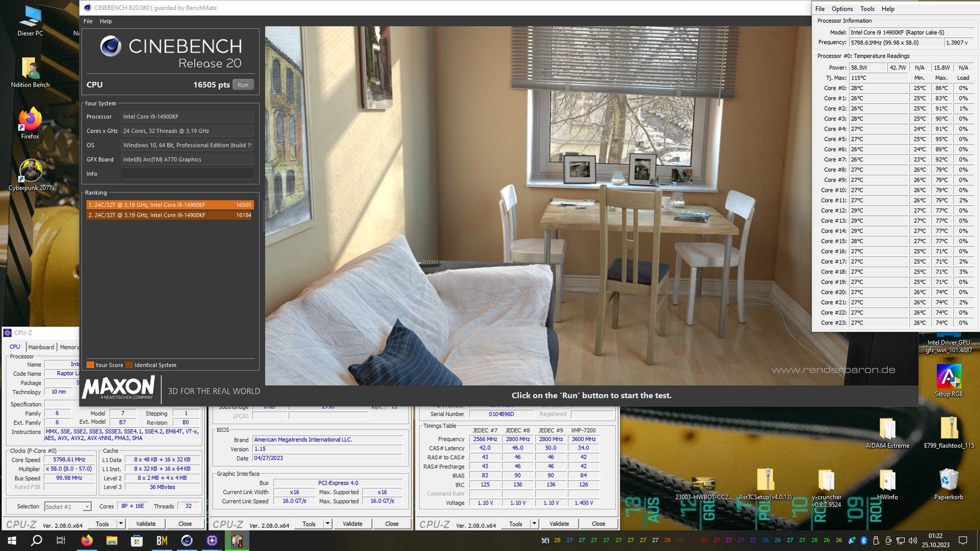Screen dimensions: 980x551
Task: Switch to CPU-Z Mainboard tab
Action: pyautogui.click(x=41, y=347)
